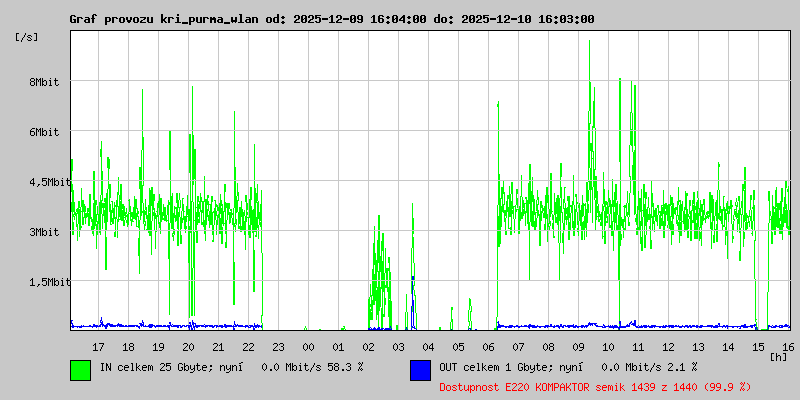Click the '19' hour axis label
The image size is (800, 400).
[158, 347]
